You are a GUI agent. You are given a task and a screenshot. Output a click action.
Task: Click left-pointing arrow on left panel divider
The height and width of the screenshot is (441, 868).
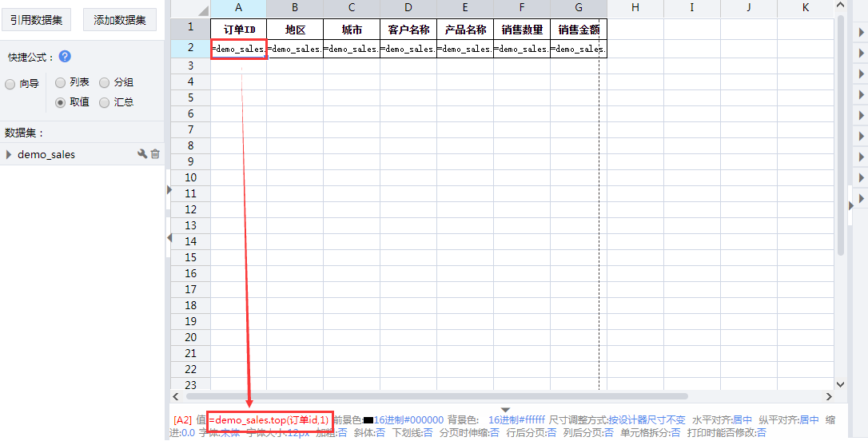(168, 238)
